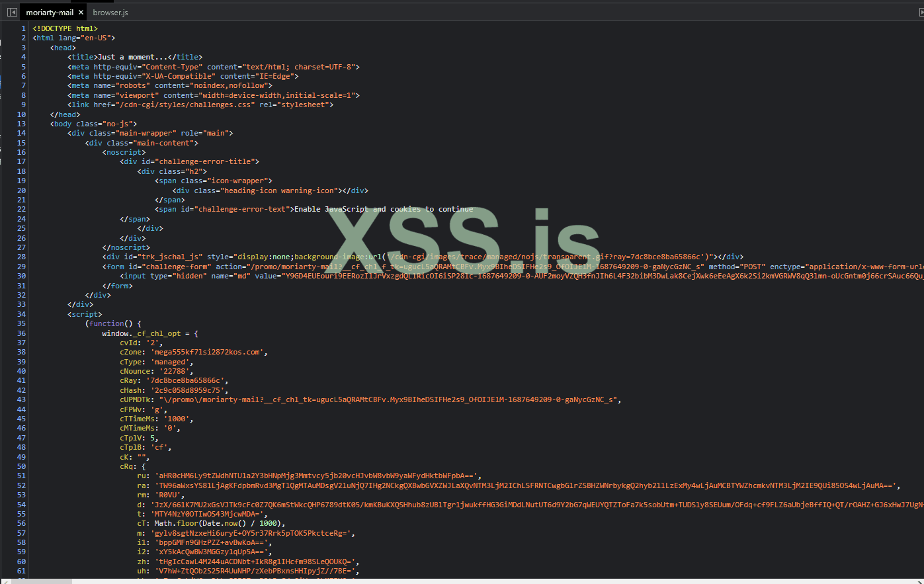Close the moriarty-mail tab

81,13
